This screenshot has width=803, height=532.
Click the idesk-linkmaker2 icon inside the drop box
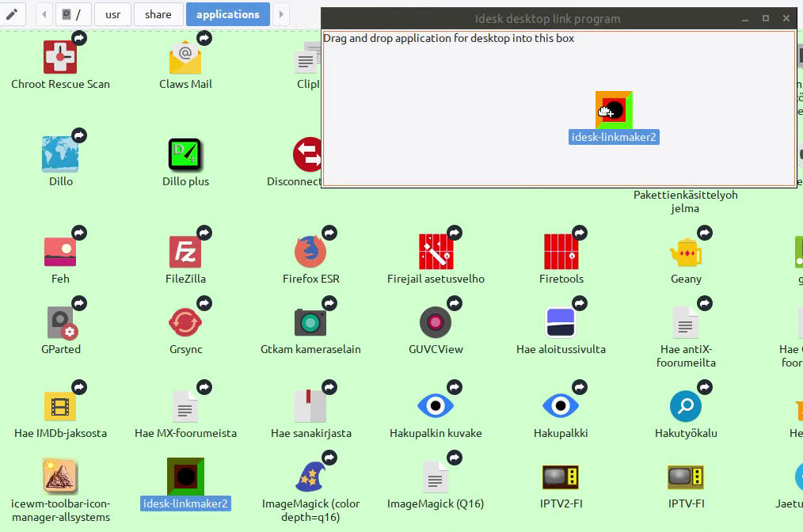(x=614, y=110)
